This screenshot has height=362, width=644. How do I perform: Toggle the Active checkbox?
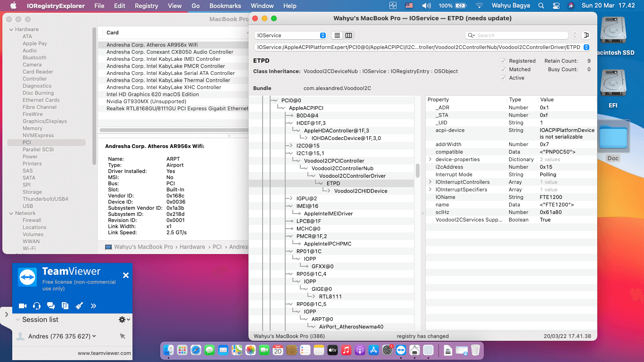503,78
